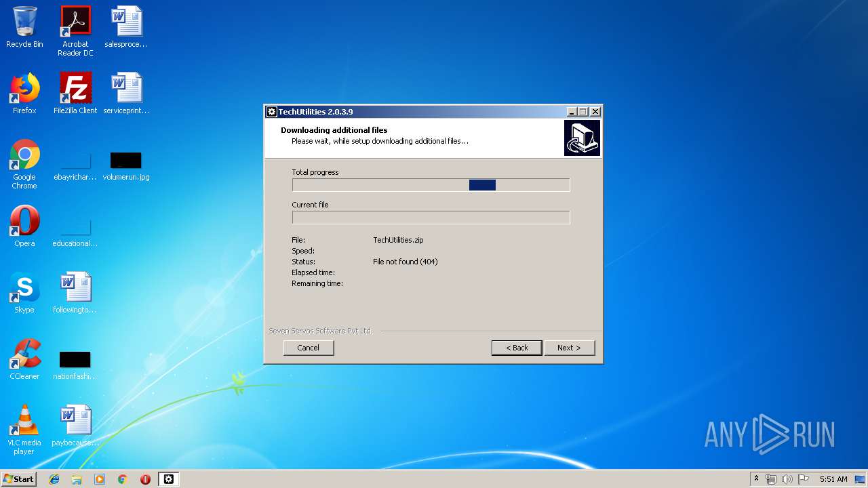
Task: Click the Remaining time label
Action: point(317,283)
